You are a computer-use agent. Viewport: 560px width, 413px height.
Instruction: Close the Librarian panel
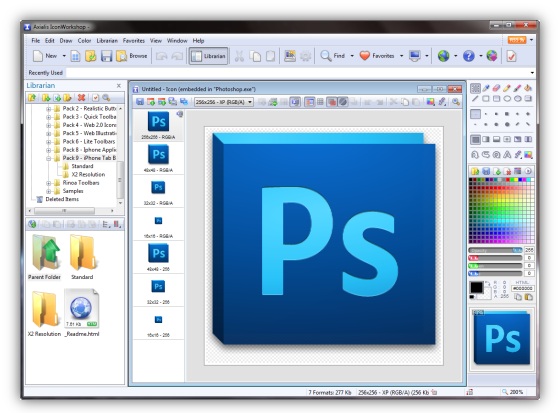(x=119, y=86)
